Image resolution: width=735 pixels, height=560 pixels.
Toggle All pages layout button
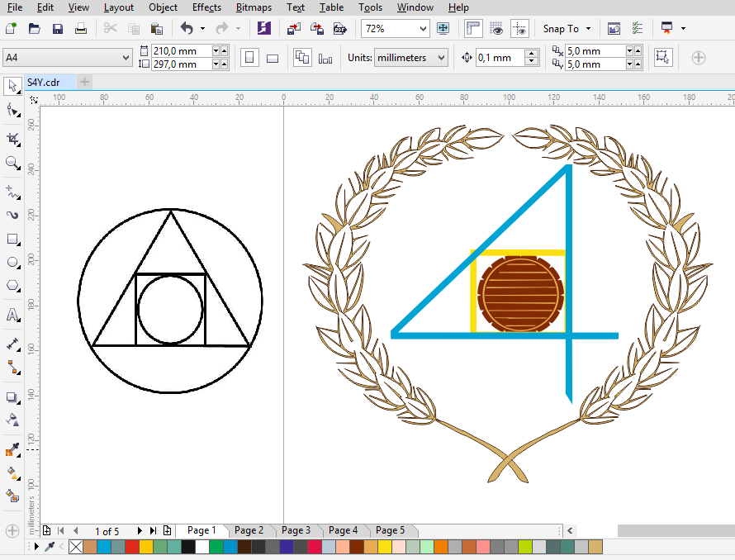click(302, 58)
